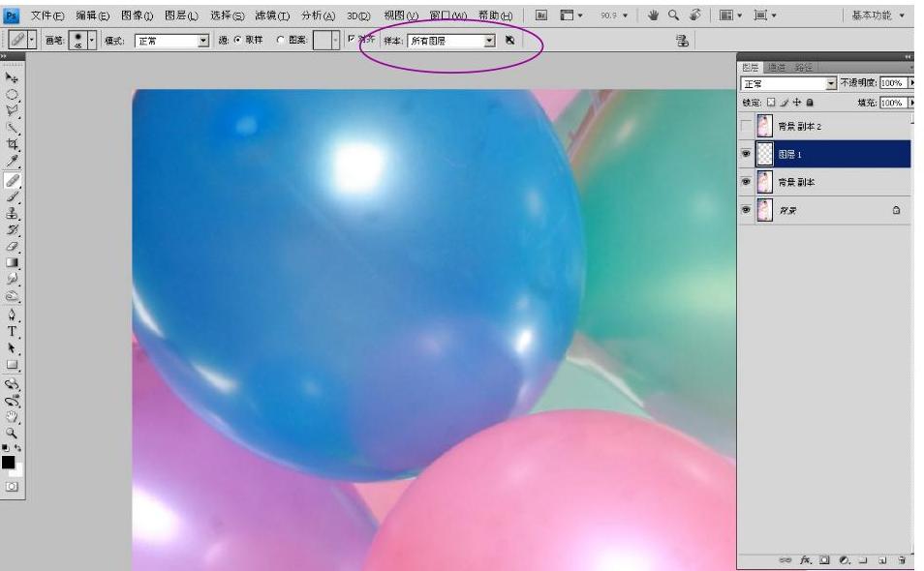The width and height of the screenshot is (924, 571).
Task: Open the 文件(F) menu
Action: point(47,15)
